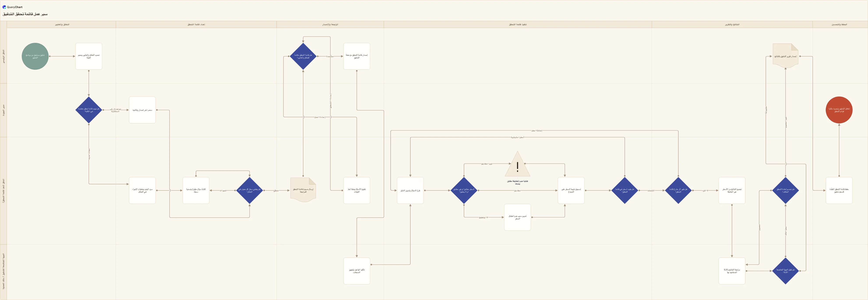
Task: Click edge label 'غير مطابق' above conformity diamond
Action: [487, 164]
